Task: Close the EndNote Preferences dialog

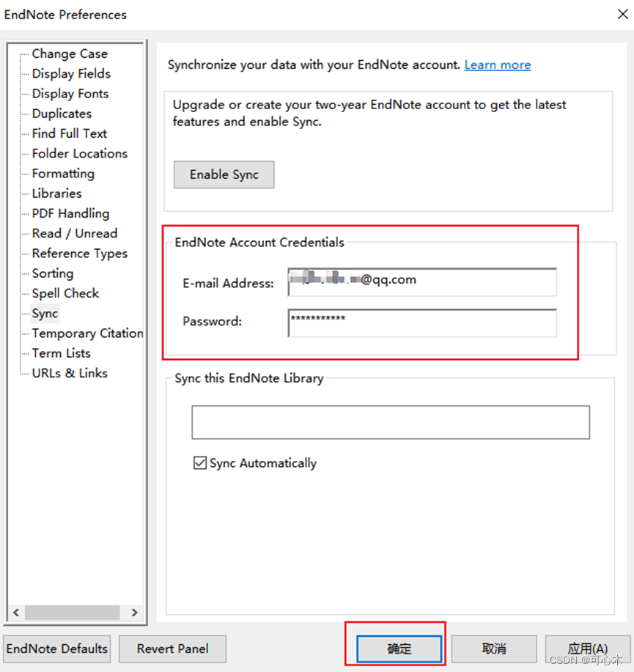Action: click(x=623, y=14)
